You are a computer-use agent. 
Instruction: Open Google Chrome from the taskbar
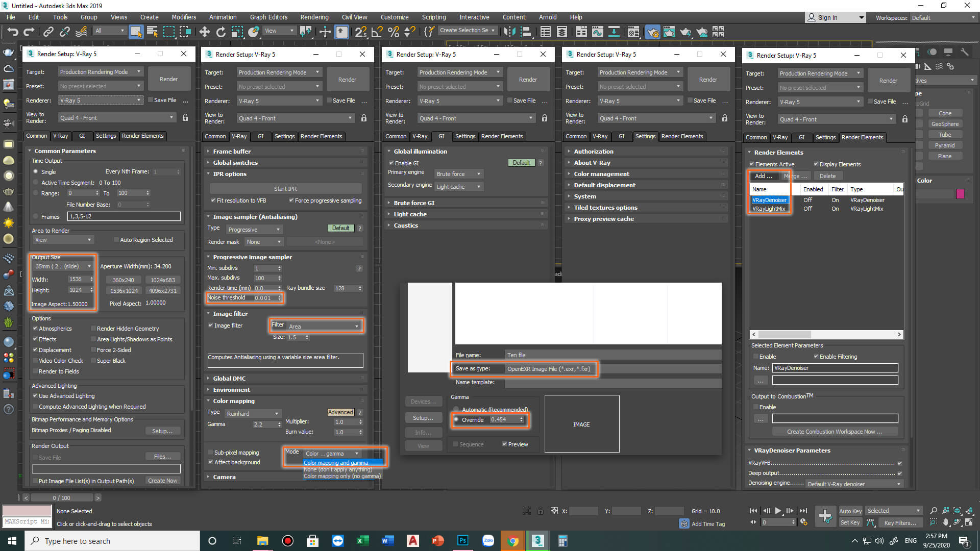pos(512,541)
